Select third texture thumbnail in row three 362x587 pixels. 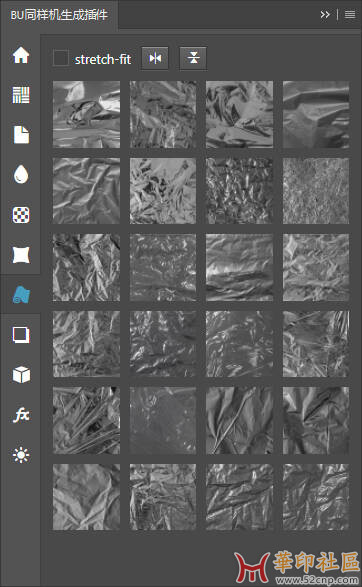coord(240,268)
